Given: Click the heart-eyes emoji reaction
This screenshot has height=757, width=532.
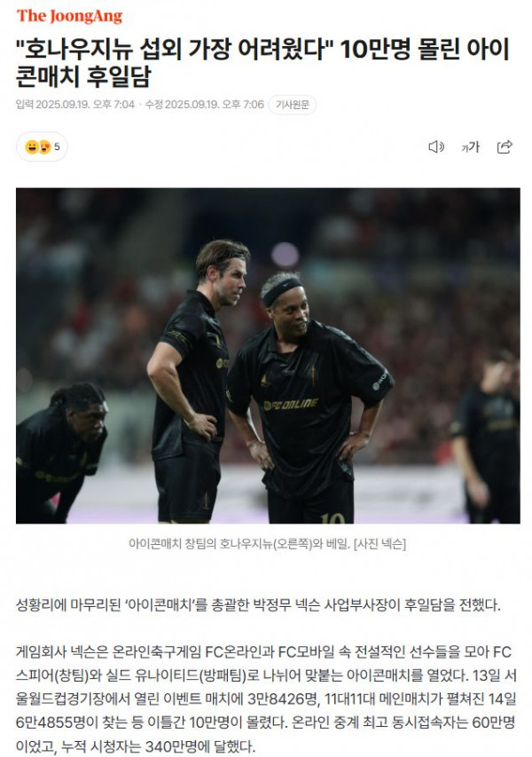Looking at the screenshot, I should 44,146.
